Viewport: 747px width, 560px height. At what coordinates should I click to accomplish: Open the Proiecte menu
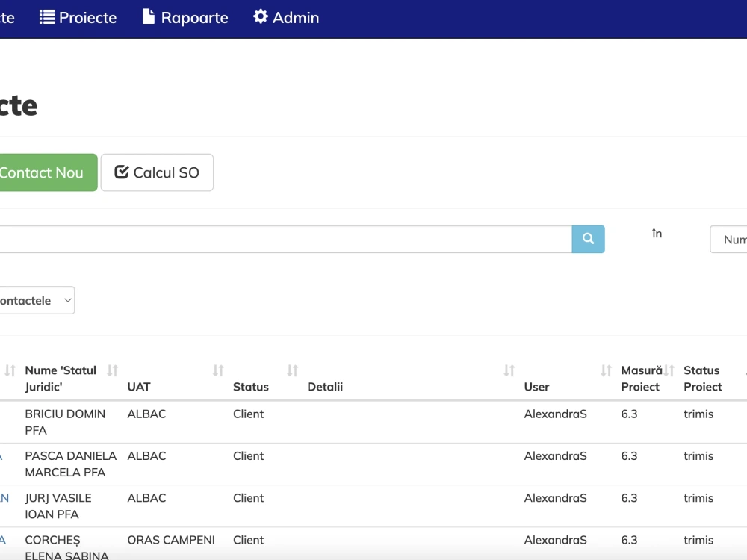coord(78,18)
